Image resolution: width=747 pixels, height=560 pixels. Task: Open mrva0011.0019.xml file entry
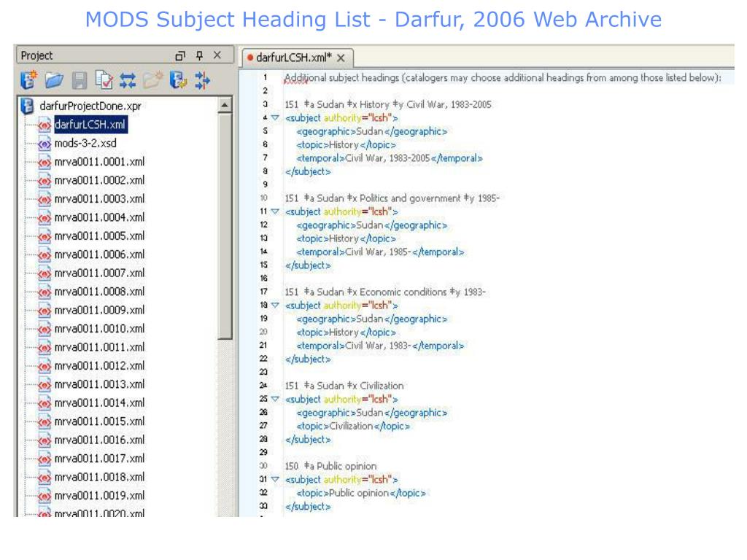point(99,496)
